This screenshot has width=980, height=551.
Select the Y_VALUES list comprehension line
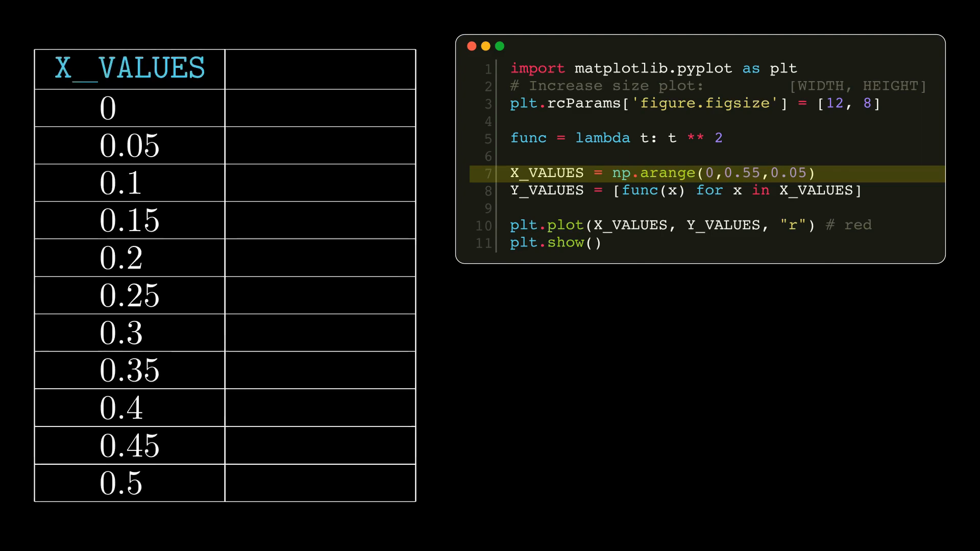point(684,190)
